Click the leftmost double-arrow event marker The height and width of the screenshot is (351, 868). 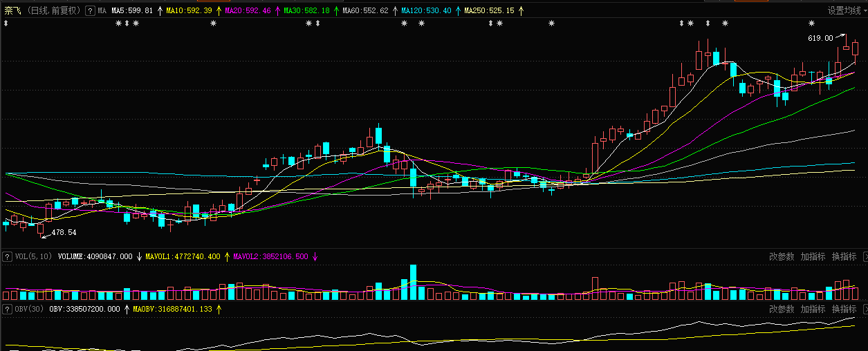(x=6, y=23)
